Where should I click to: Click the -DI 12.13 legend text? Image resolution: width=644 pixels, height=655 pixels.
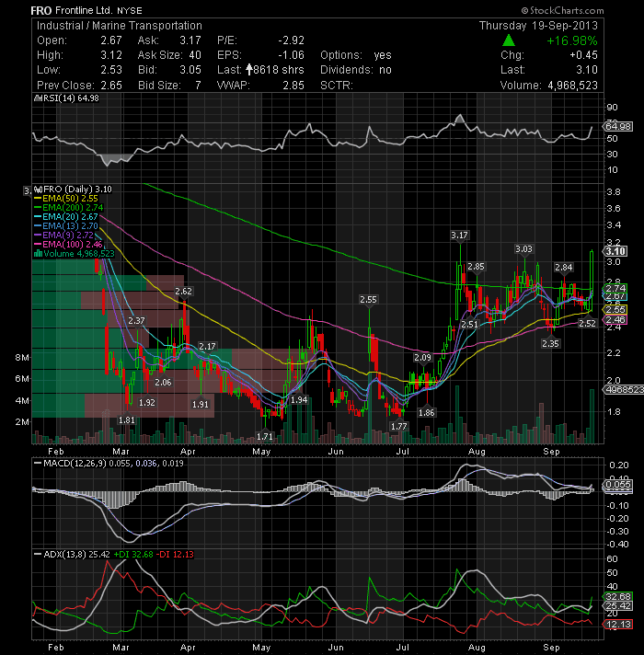175,555
